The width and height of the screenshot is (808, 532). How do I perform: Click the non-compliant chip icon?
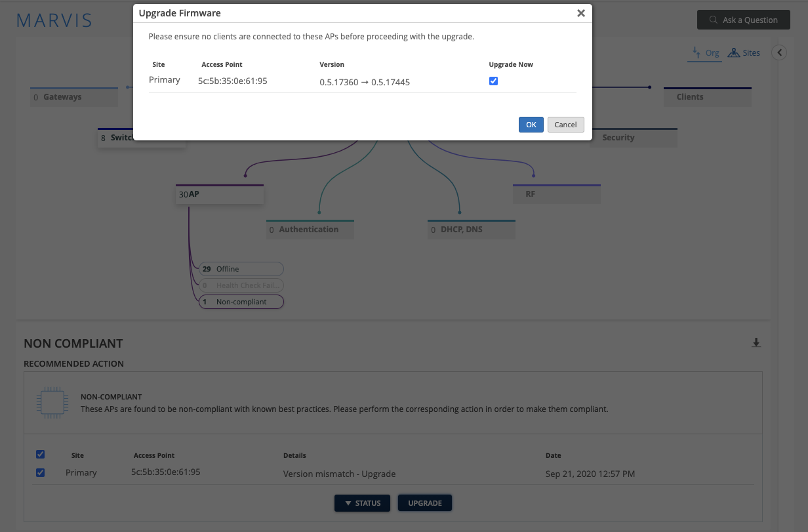(x=52, y=401)
